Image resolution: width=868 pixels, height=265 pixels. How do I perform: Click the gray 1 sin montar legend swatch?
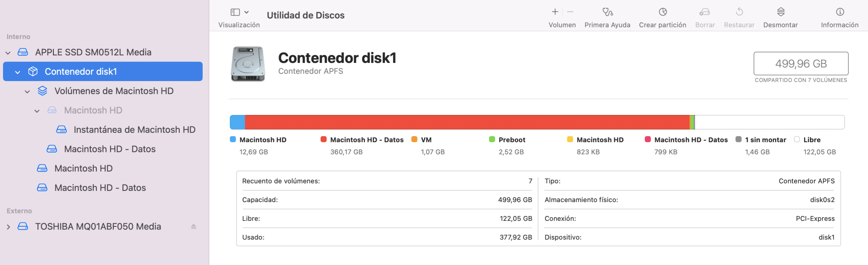(x=739, y=139)
